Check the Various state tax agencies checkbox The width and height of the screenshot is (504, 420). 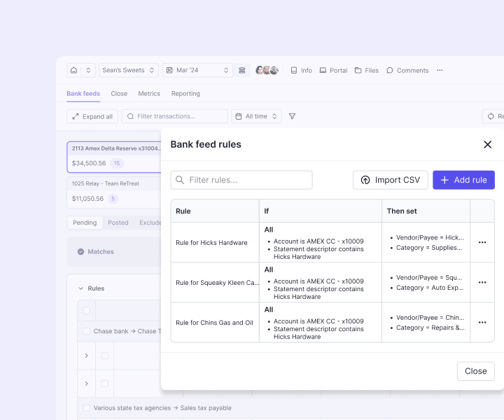pyautogui.click(x=87, y=408)
